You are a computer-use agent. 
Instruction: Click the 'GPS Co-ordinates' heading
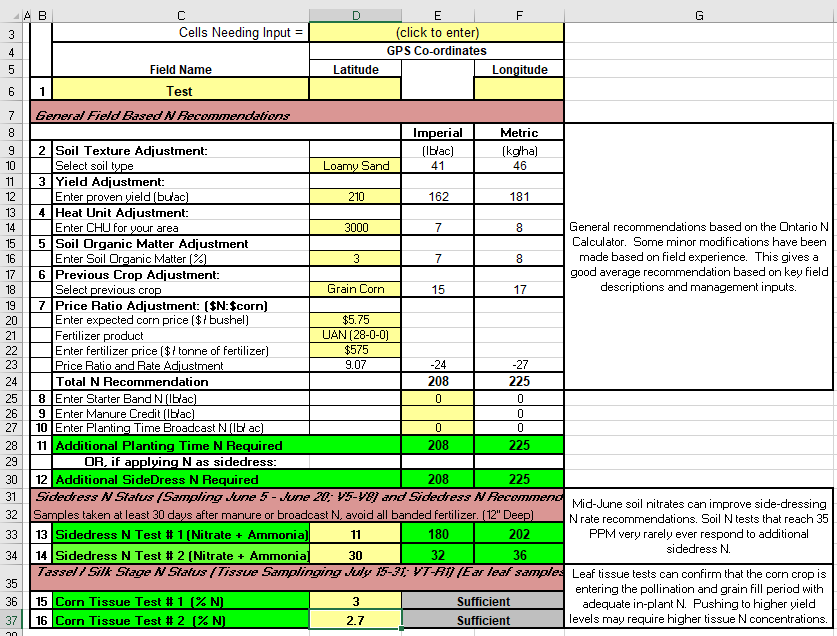click(437, 51)
